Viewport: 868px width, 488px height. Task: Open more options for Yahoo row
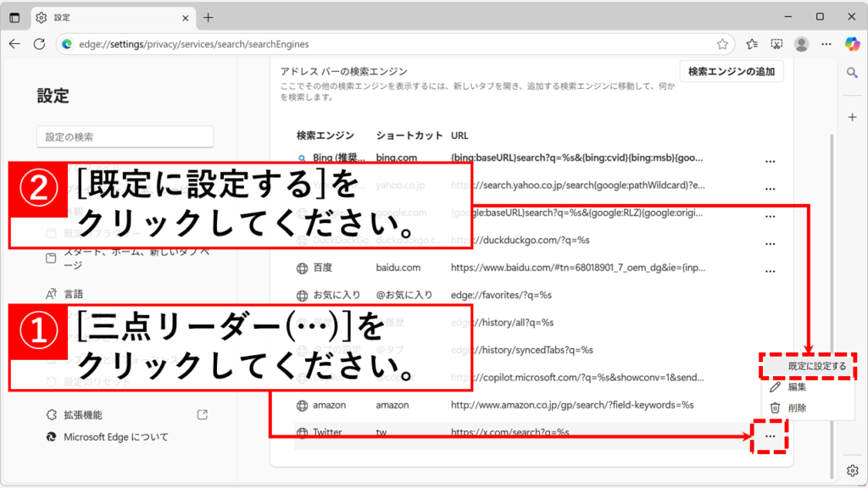click(770, 189)
